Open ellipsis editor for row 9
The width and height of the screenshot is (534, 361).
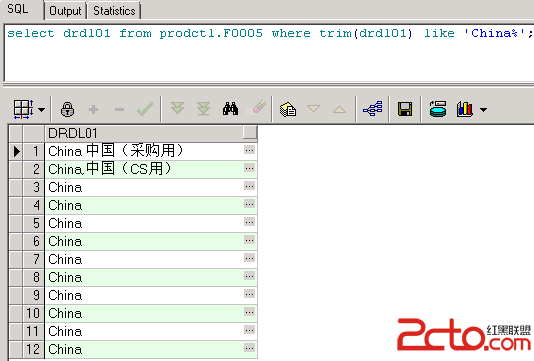pyautogui.click(x=249, y=294)
